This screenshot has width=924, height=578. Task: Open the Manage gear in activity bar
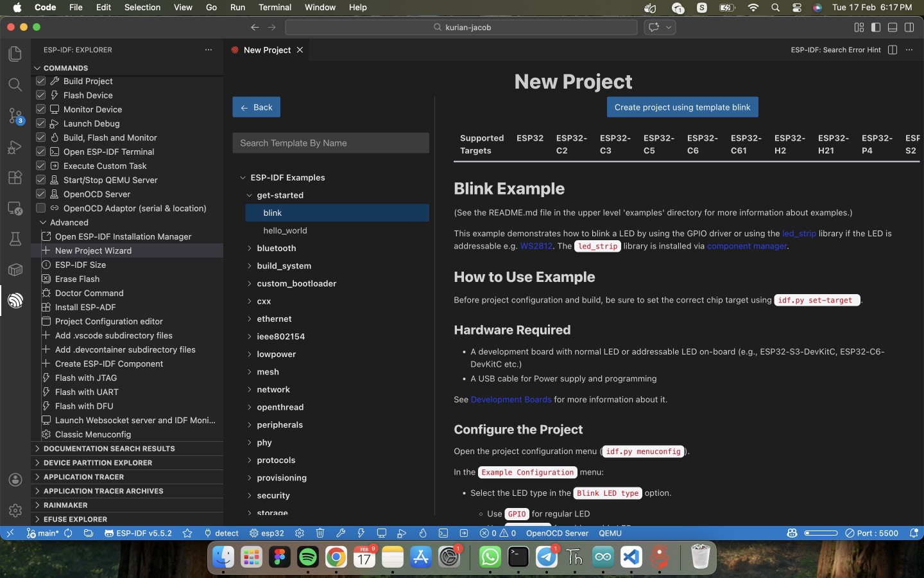pyautogui.click(x=15, y=511)
